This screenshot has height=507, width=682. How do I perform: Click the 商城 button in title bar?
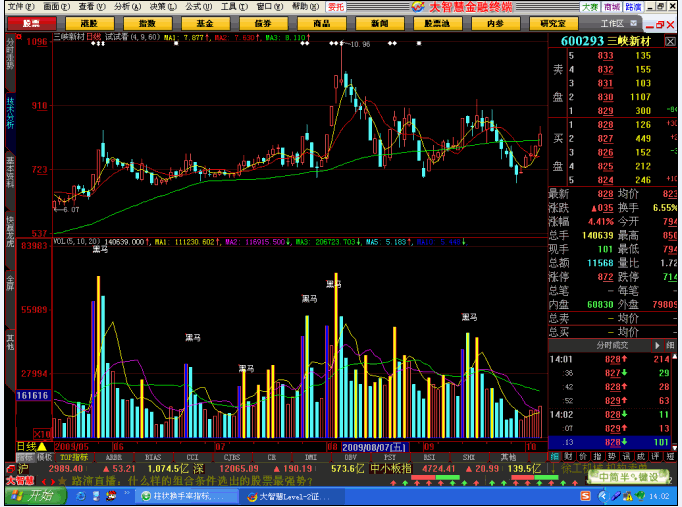(612, 7)
